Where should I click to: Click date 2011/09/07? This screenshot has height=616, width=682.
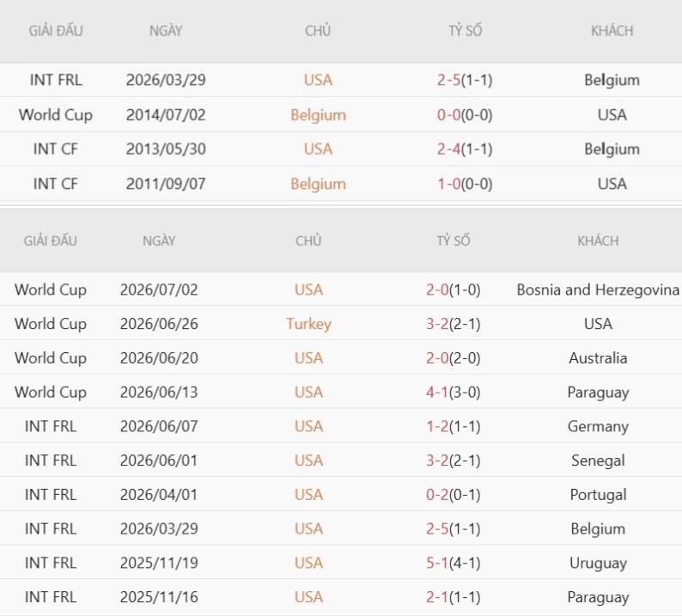pos(166,184)
